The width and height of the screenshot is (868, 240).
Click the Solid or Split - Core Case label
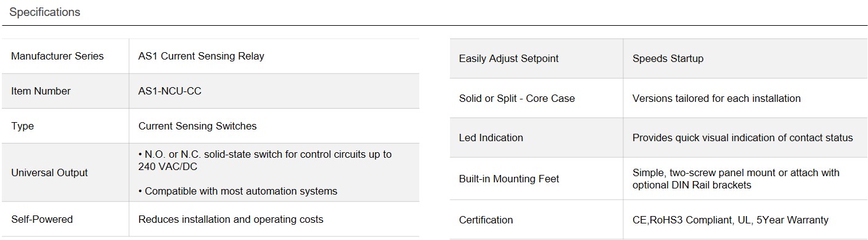(x=517, y=98)
